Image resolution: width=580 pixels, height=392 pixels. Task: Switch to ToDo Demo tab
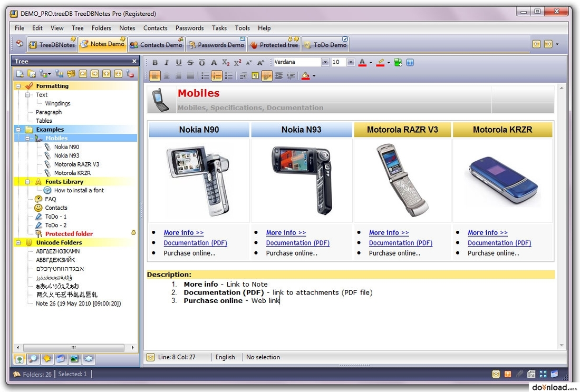point(325,45)
